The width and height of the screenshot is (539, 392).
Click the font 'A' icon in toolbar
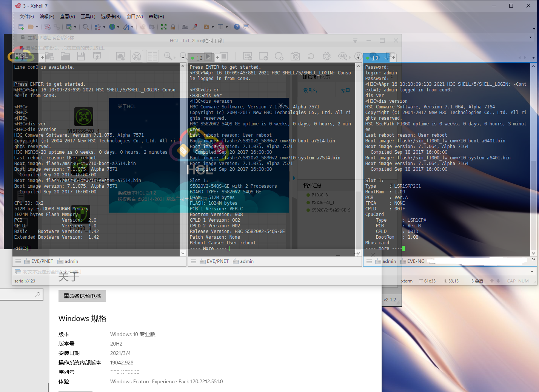[x=126, y=27]
